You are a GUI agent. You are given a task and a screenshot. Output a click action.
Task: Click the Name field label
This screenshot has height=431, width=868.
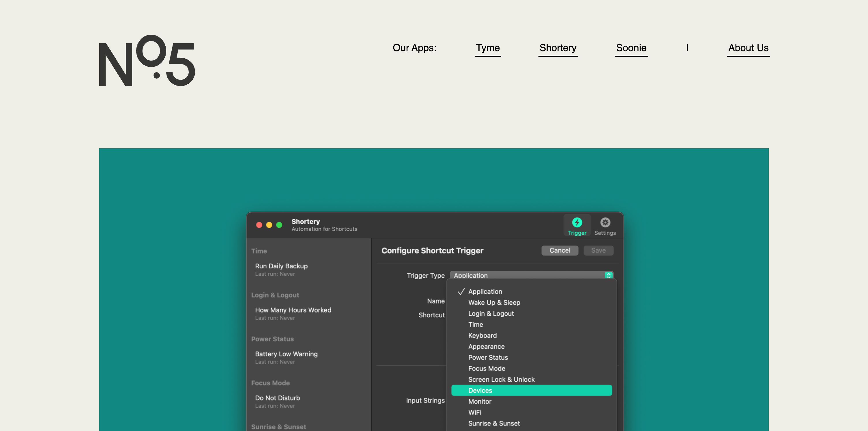point(436,301)
